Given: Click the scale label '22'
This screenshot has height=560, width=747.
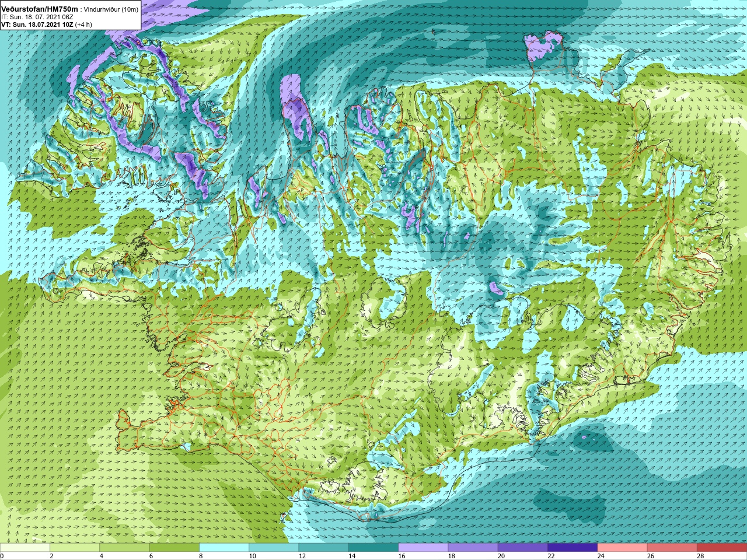Looking at the screenshot, I should click(x=551, y=556).
